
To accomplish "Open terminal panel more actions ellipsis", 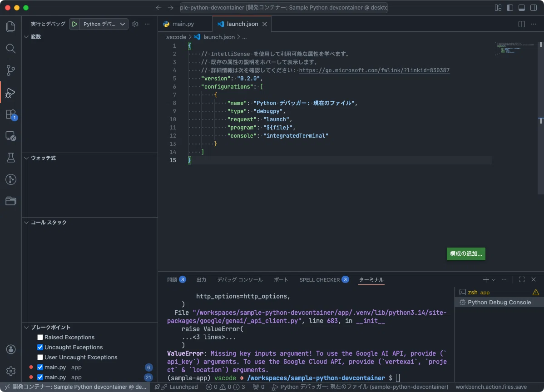I will coord(504,280).
